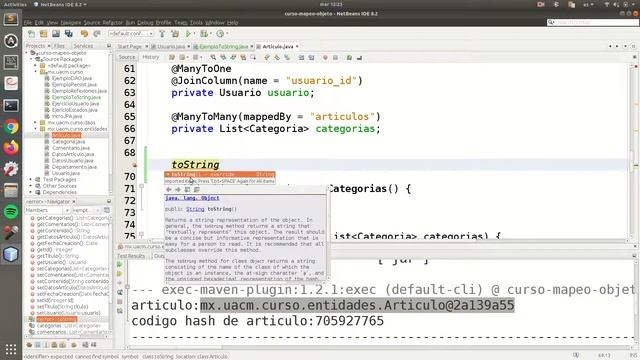Viewport: 640px width, 360px height.
Task: Open Sublime Text from the Ubuntu dock
Action: [x=11, y=19]
